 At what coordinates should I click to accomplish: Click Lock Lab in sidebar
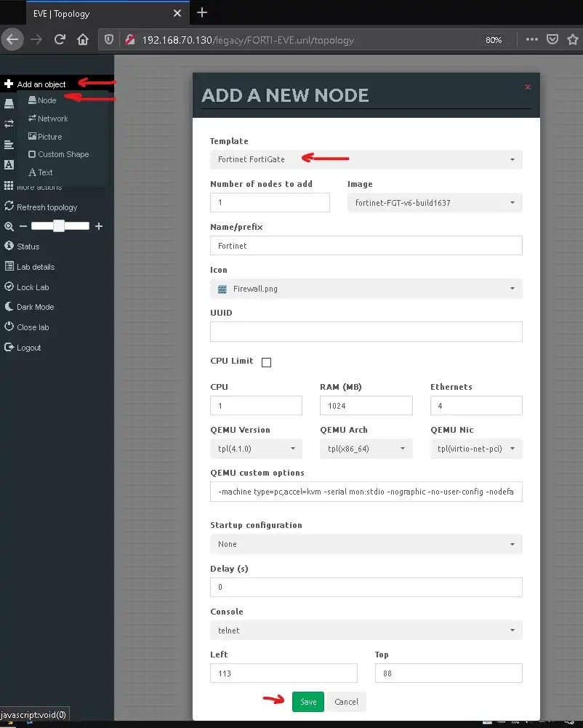tap(26, 287)
